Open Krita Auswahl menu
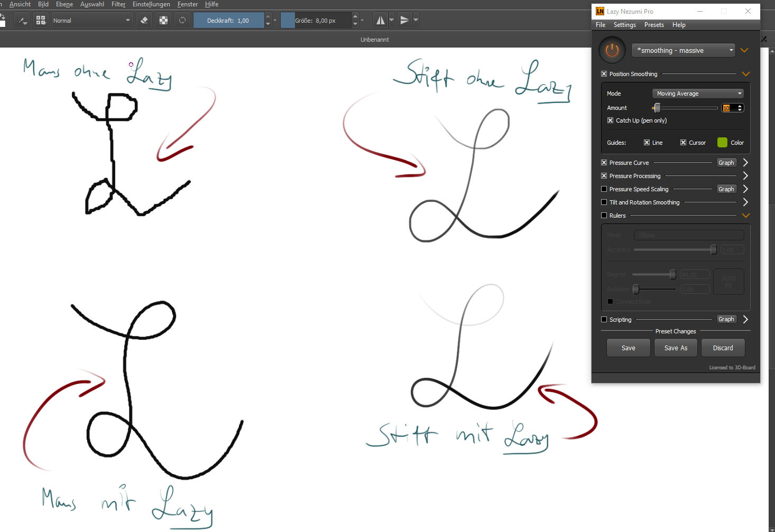 click(92, 4)
